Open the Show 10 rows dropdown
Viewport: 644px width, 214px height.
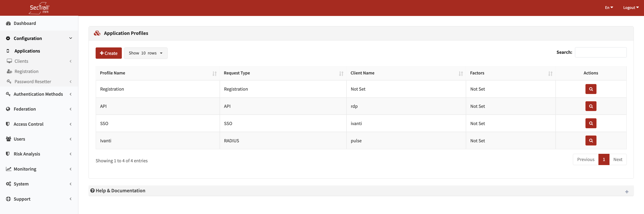(x=145, y=53)
